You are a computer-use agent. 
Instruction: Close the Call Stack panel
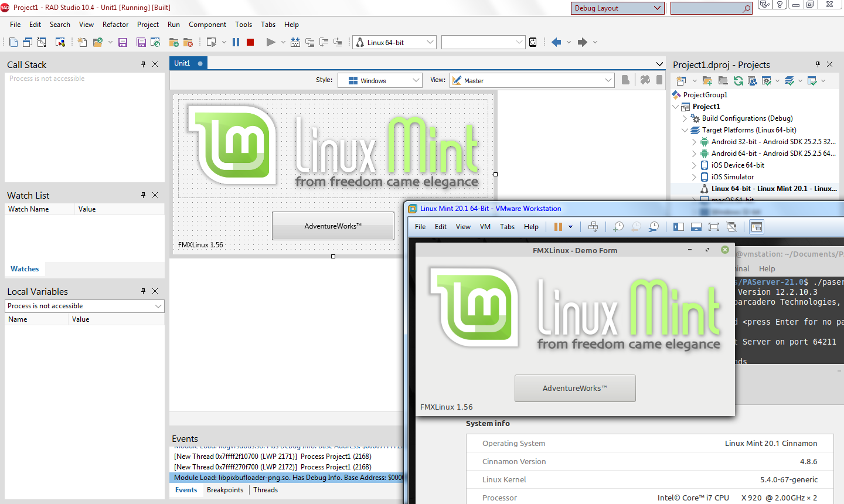[x=155, y=64]
